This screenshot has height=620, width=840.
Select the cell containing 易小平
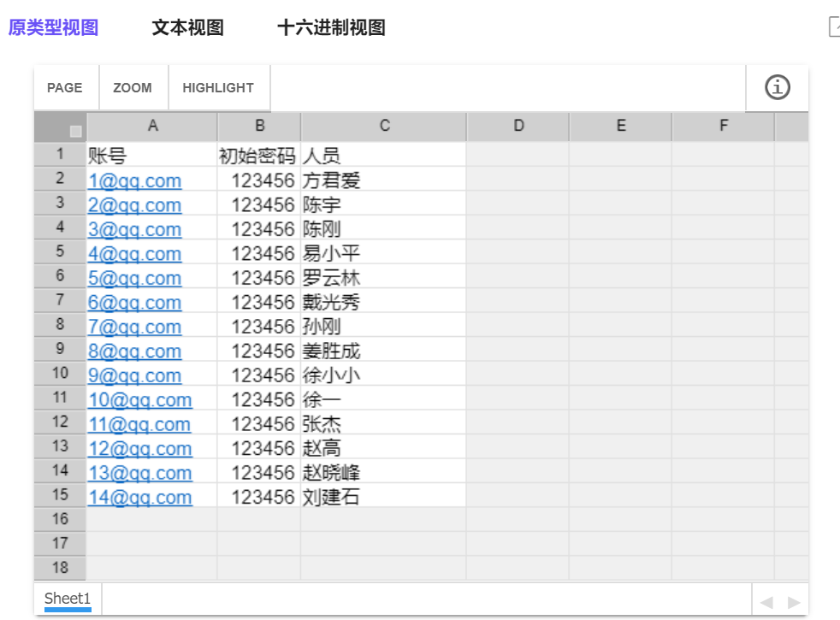383,253
